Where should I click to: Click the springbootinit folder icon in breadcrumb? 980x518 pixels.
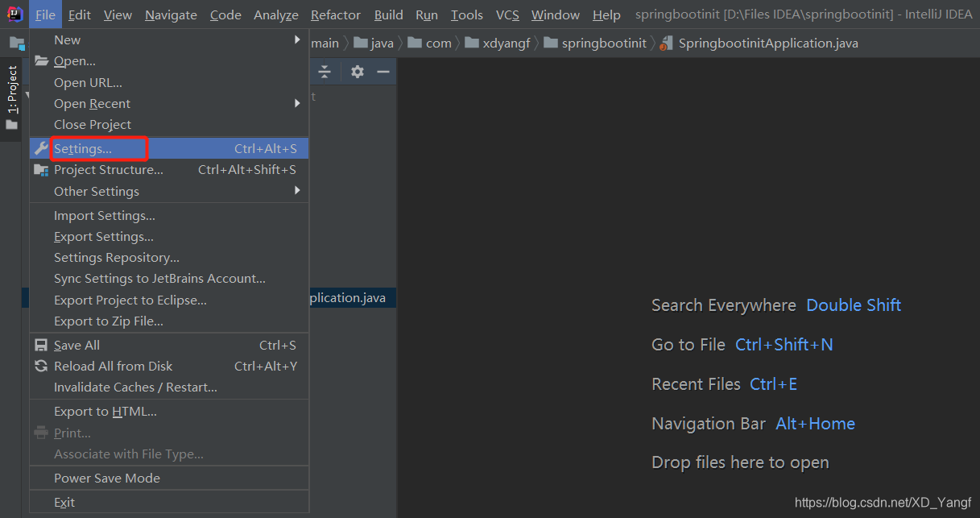tap(551, 43)
